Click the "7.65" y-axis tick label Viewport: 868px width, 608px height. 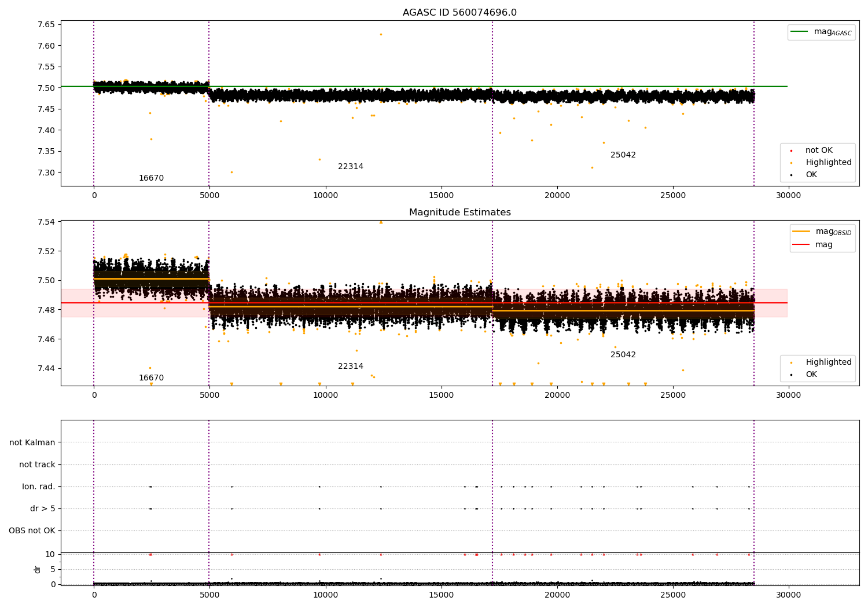click(x=47, y=24)
